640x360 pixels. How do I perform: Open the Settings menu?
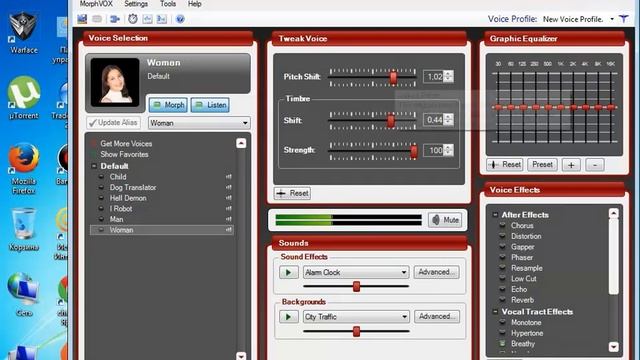pos(136,4)
